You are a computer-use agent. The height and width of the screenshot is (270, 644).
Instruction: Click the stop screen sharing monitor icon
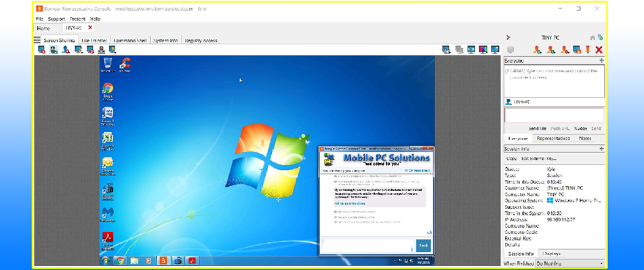41,49
